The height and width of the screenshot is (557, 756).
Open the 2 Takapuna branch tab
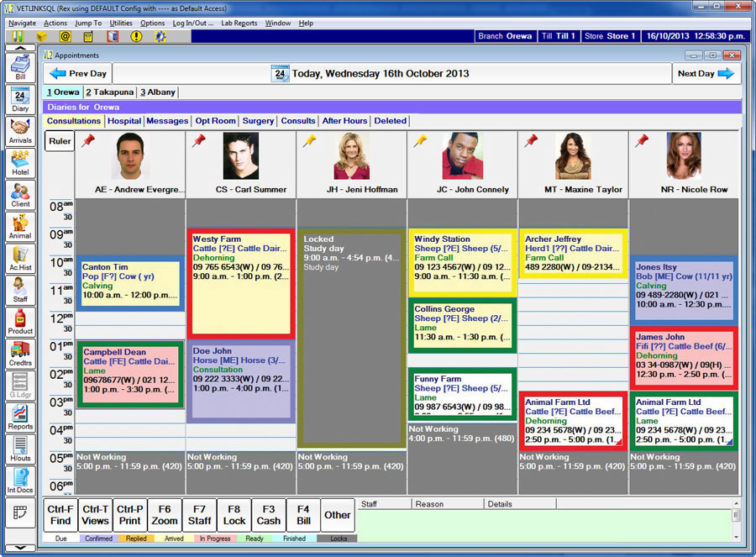pos(109,92)
